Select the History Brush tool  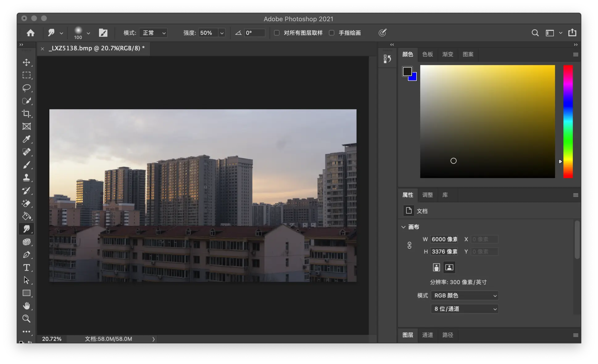(x=27, y=190)
